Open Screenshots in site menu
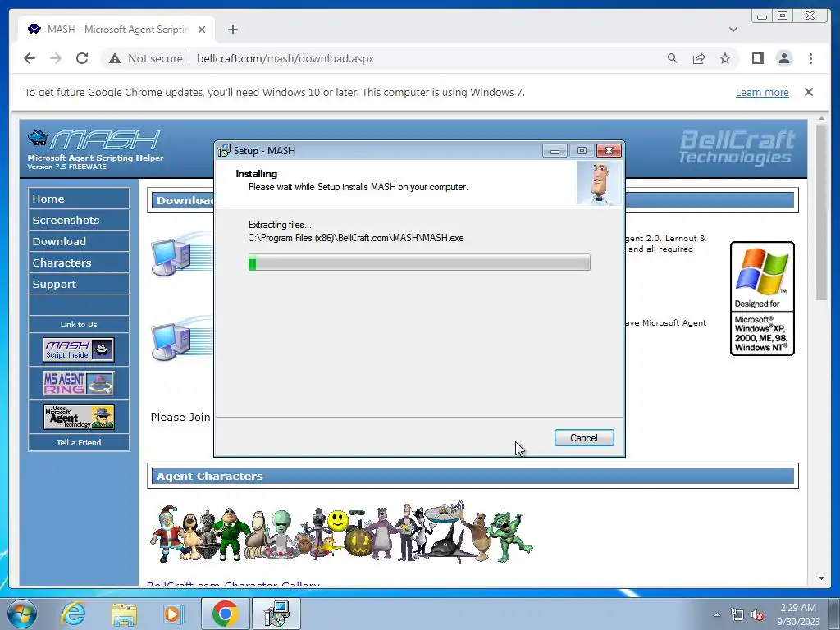Screen dimensions: 840x630 click(79, 220)
